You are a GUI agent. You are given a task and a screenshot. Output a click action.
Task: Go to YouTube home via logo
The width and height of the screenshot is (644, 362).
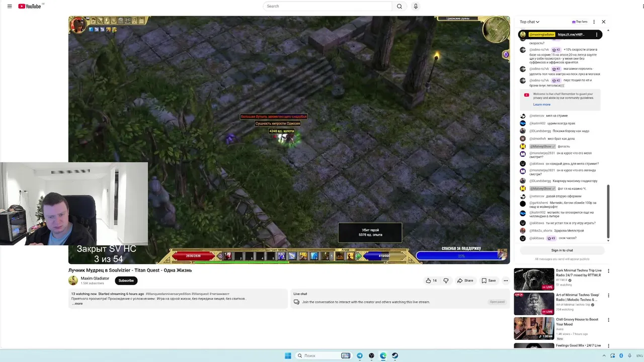click(x=30, y=6)
